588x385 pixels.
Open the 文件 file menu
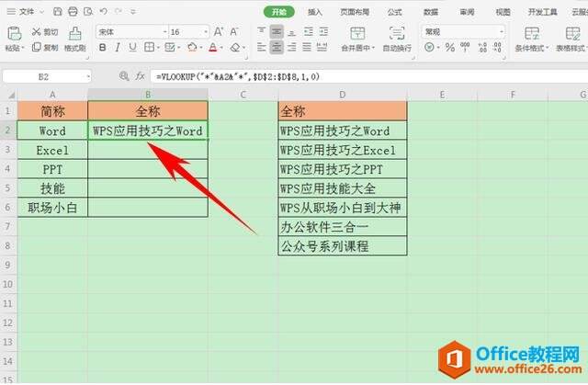click(27, 12)
